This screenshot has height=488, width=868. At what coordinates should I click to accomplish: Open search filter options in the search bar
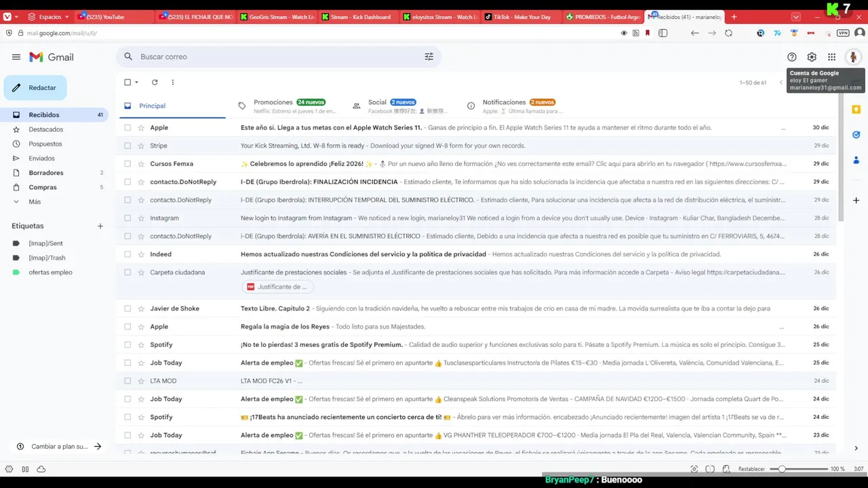pyautogui.click(x=429, y=57)
